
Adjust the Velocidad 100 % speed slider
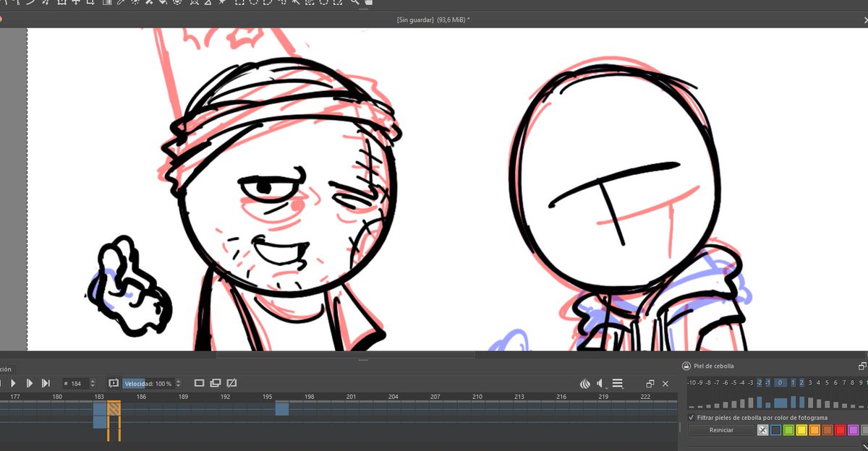tap(148, 383)
